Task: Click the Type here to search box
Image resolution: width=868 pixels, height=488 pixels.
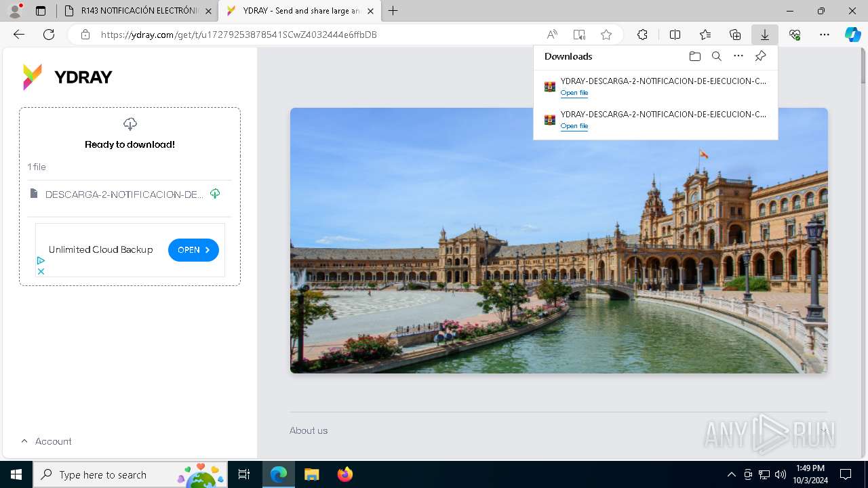Action: 131,474
